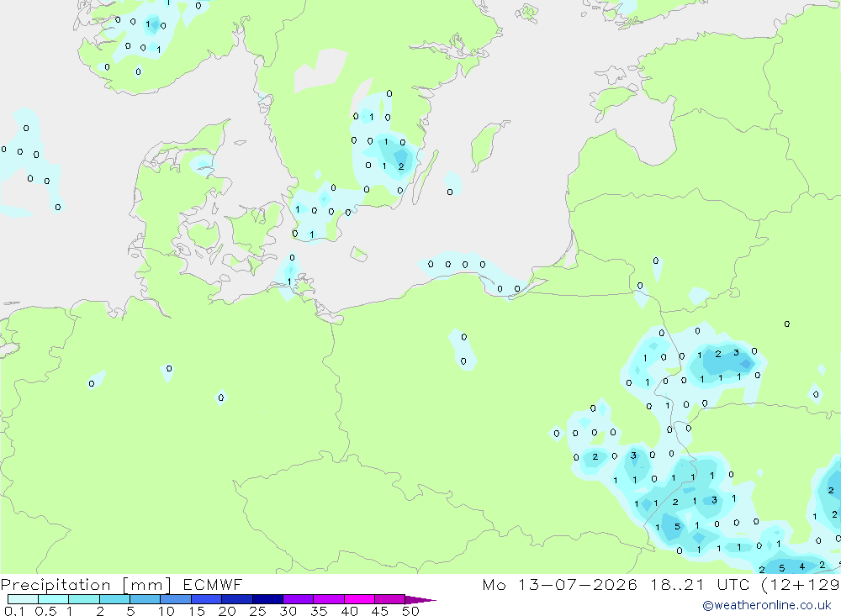Click the '50' legend scale label
This screenshot has height=616, width=841.
pos(411,611)
